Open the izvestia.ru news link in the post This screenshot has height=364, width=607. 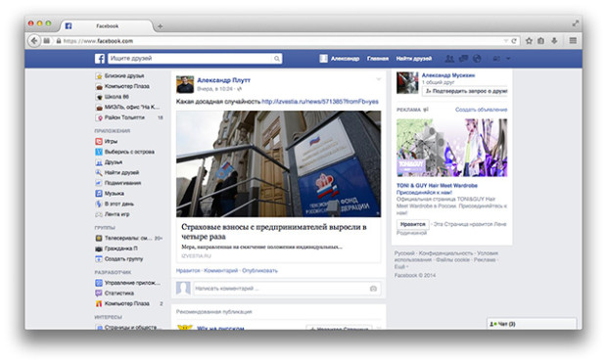coord(320,102)
